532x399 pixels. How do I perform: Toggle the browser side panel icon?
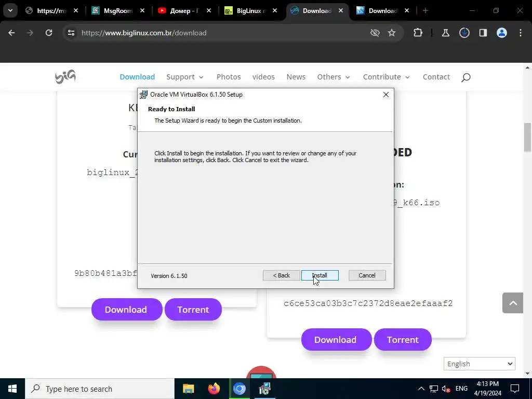click(x=483, y=33)
